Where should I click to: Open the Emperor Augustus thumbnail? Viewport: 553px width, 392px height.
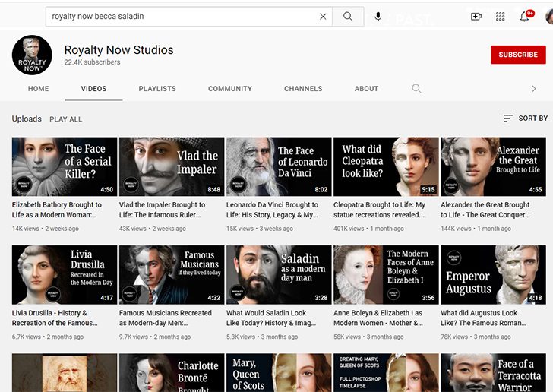pyautogui.click(x=494, y=275)
